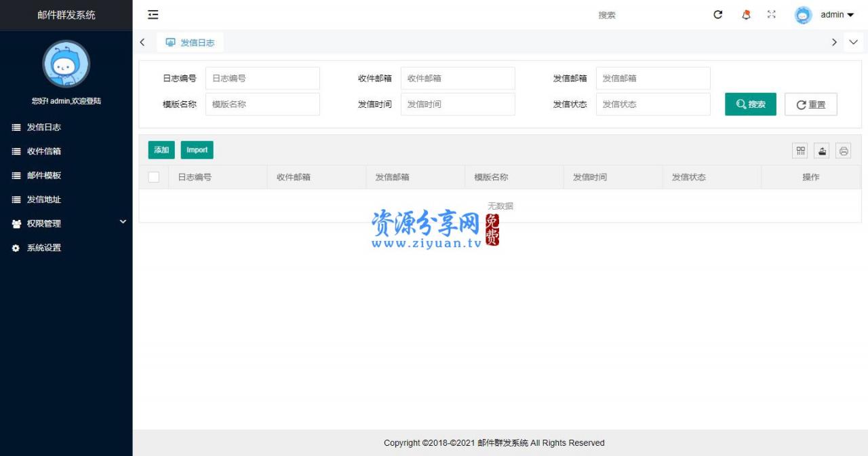Click the 模版名称 column header
The width and height of the screenshot is (868, 456).
[515, 177]
